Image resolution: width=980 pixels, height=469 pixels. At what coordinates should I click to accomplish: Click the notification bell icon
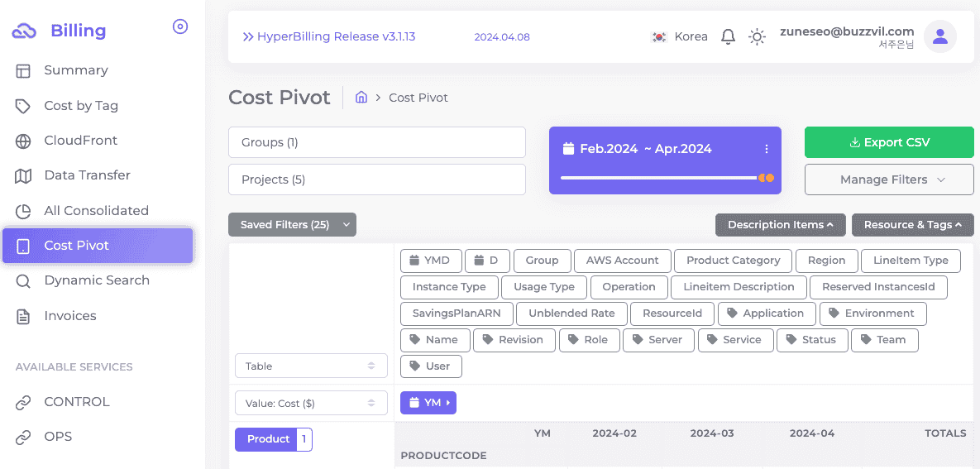pyautogui.click(x=728, y=36)
